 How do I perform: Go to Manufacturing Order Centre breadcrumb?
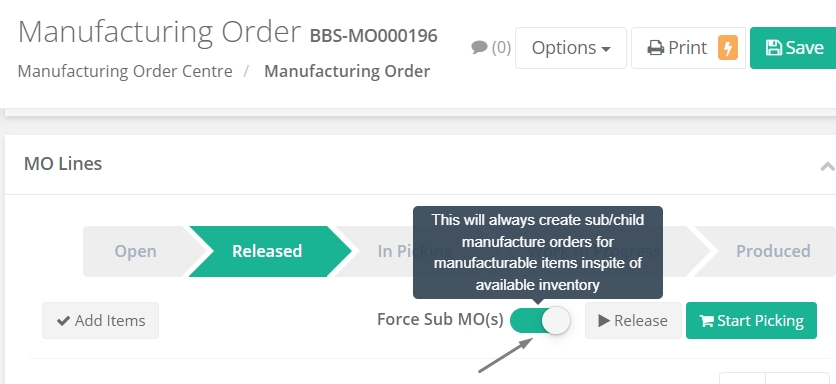[125, 71]
